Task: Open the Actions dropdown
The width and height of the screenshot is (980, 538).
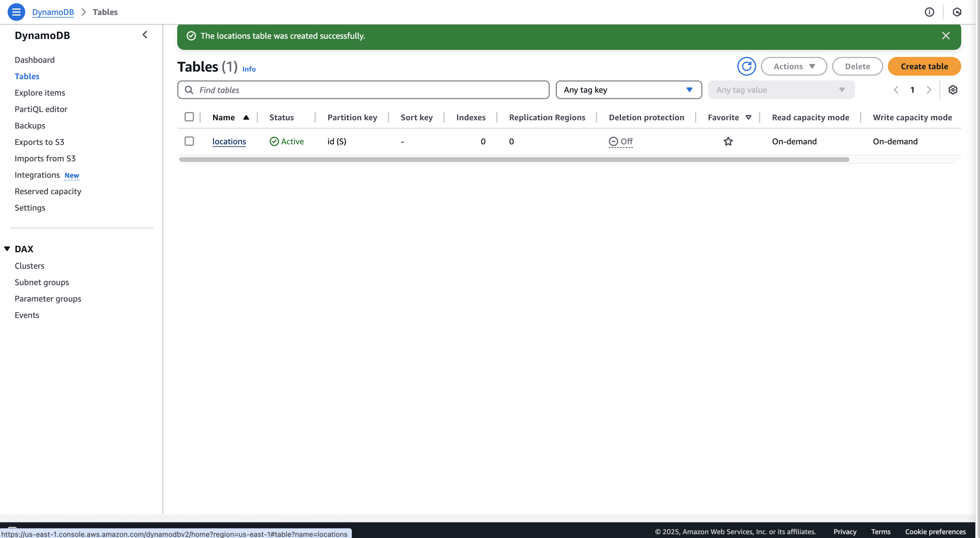Action: coord(794,66)
